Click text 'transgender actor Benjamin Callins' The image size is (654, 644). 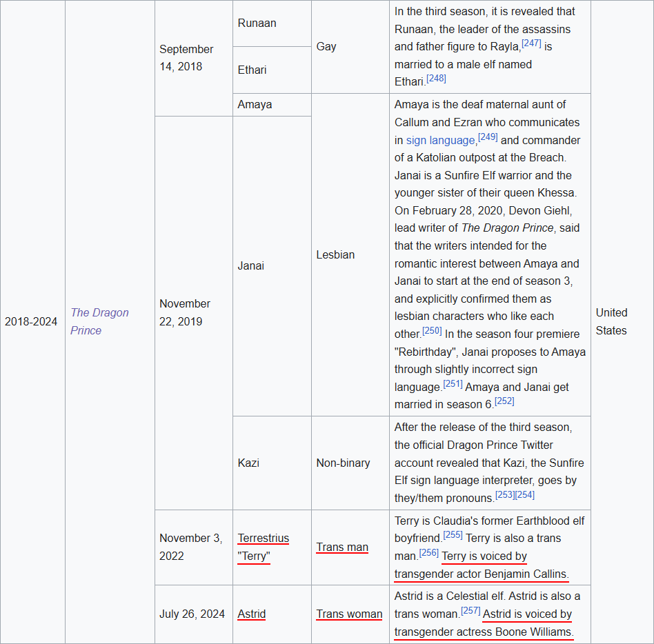[480, 574]
